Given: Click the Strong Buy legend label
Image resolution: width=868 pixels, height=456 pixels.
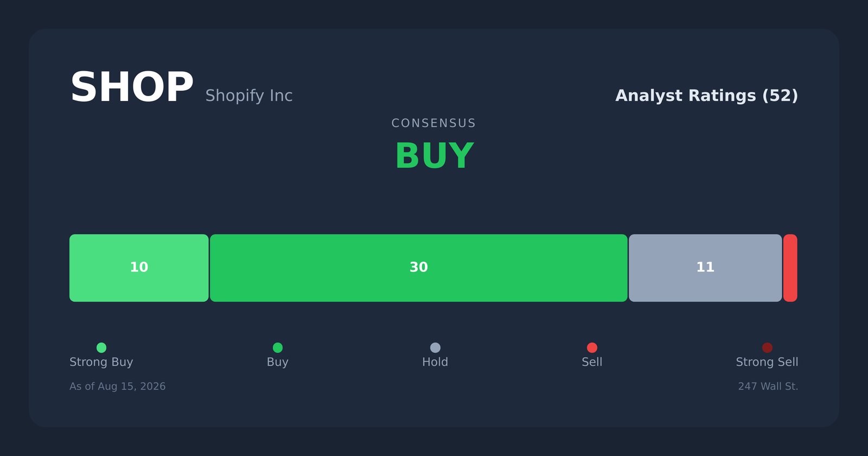Looking at the screenshot, I should tap(101, 362).
